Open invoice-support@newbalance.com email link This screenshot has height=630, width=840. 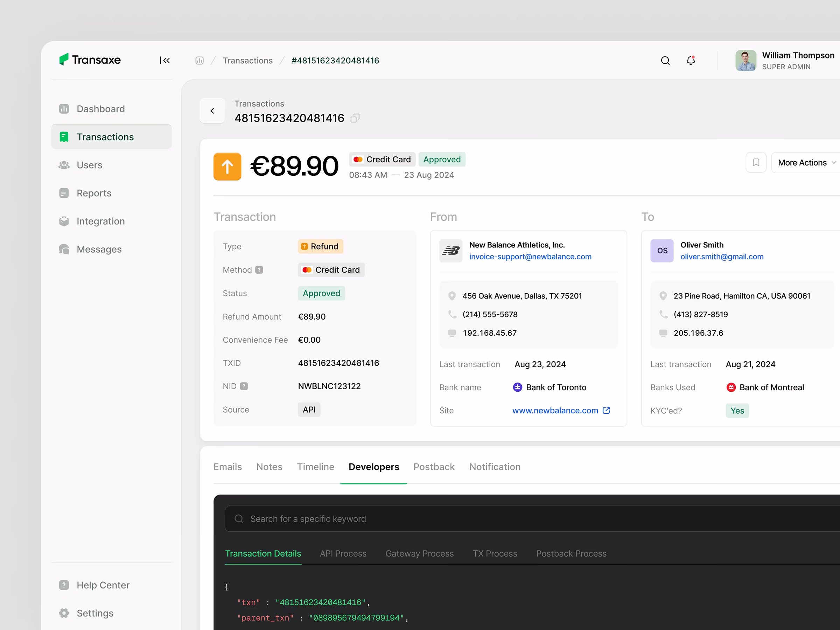click(530, 257)
